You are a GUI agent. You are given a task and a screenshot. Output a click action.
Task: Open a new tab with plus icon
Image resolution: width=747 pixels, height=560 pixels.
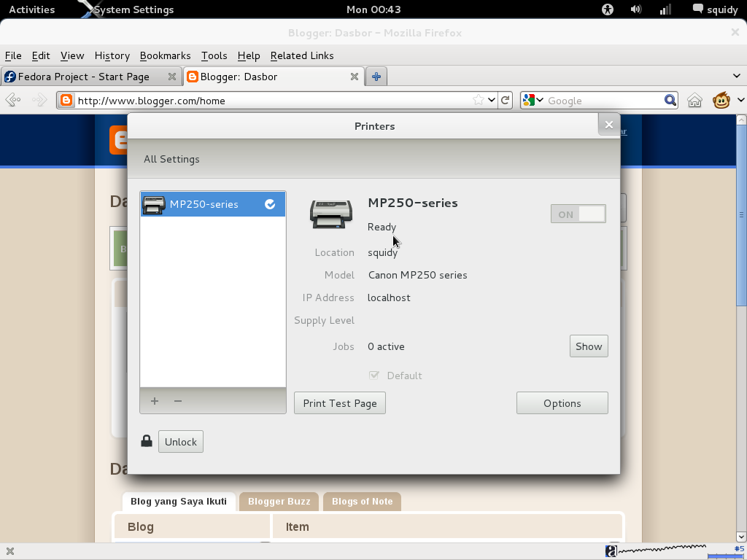[376, 77]
